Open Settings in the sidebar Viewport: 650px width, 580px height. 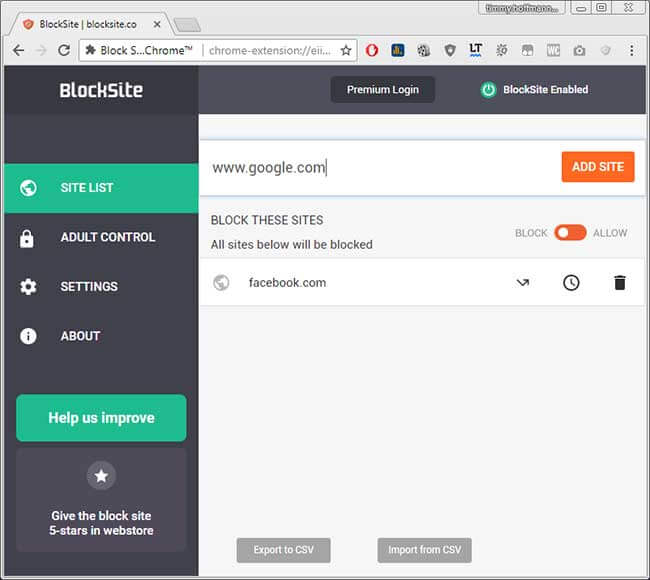pos(101,287)
